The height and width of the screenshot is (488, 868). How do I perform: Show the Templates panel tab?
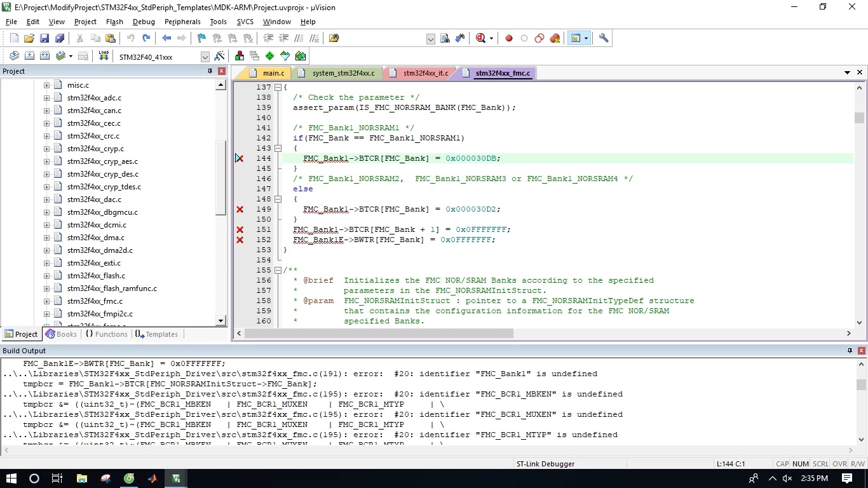point(157,334)
